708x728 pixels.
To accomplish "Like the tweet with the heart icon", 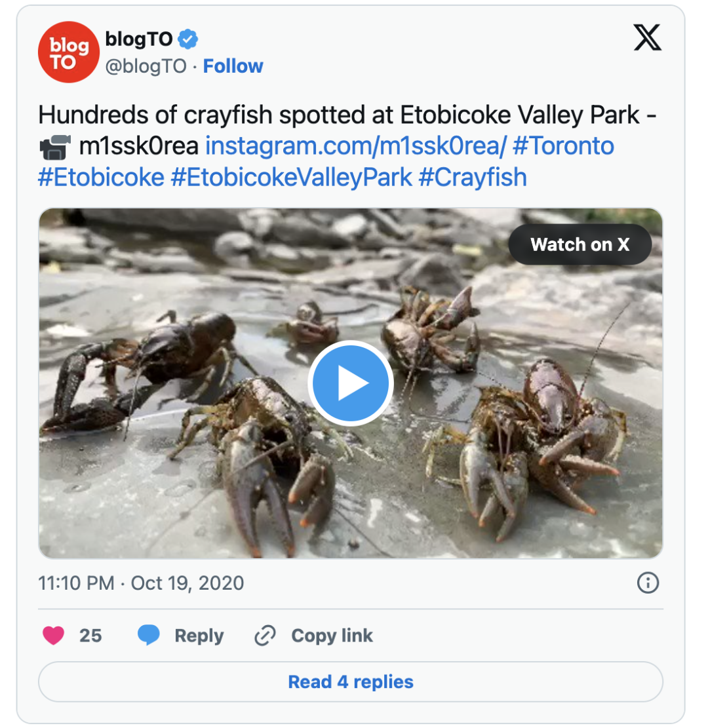I will (53, 636).
